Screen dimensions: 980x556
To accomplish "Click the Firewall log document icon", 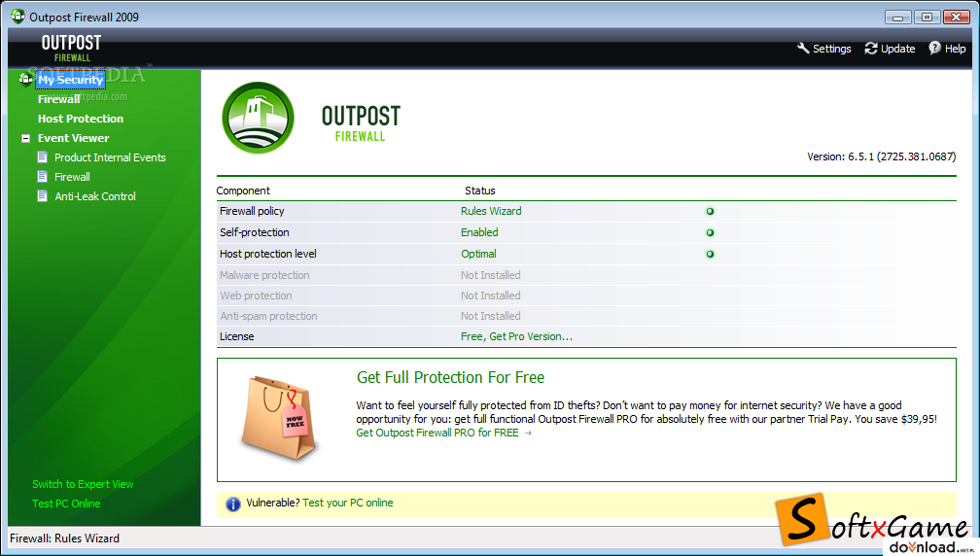I will pyautogui.click(x=43, y=176).
